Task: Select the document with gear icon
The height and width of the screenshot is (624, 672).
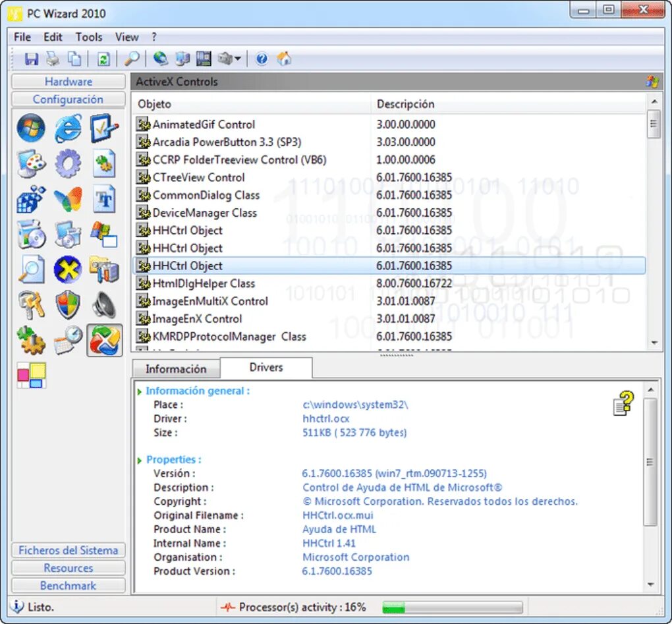Action: click(105, 163)
